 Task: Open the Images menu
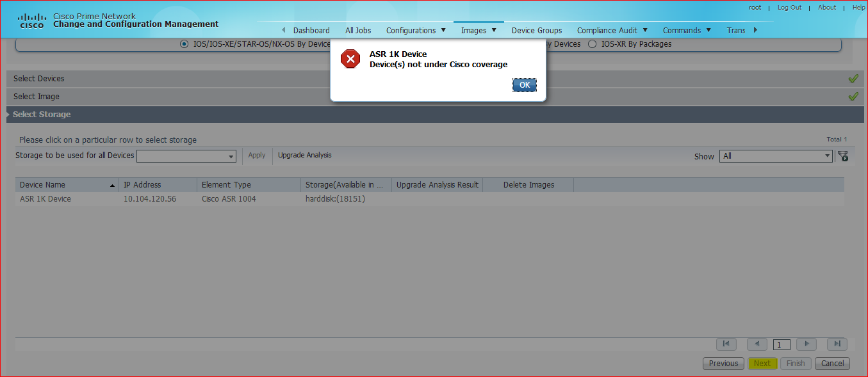coord(479,30)
